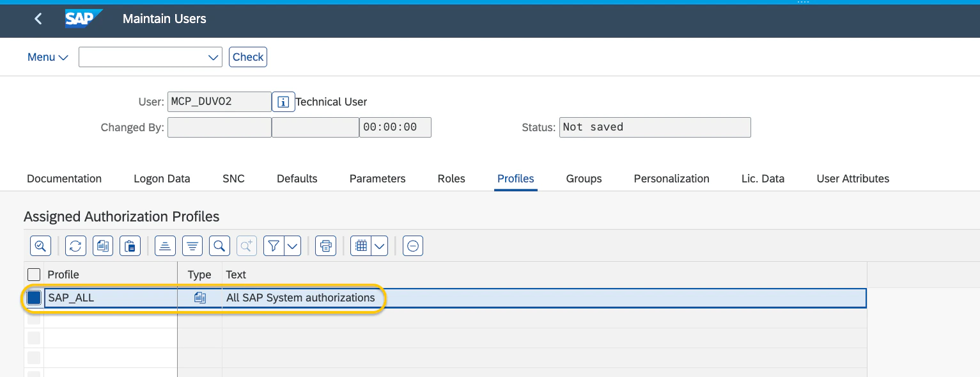Open the User Attributes tab
The height and width of the screenshot is (377, 980).
853,179
